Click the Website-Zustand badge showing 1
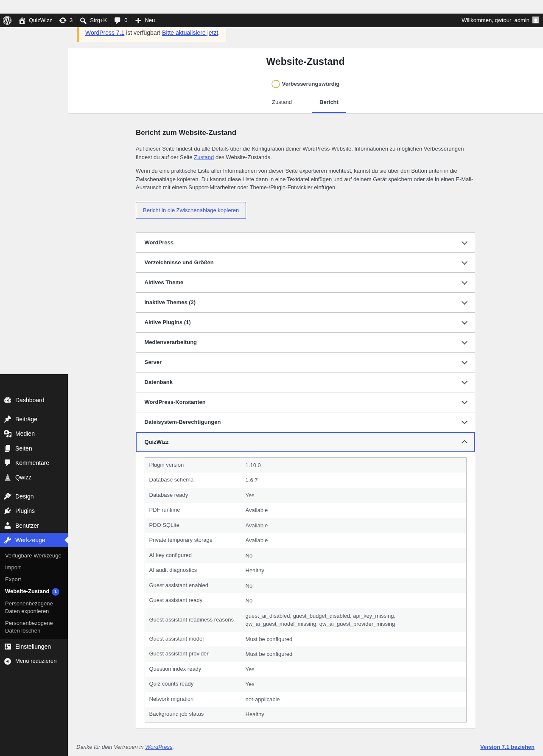Image resolution: width=543 pixels, height=756 pixels. pos(56,591)
